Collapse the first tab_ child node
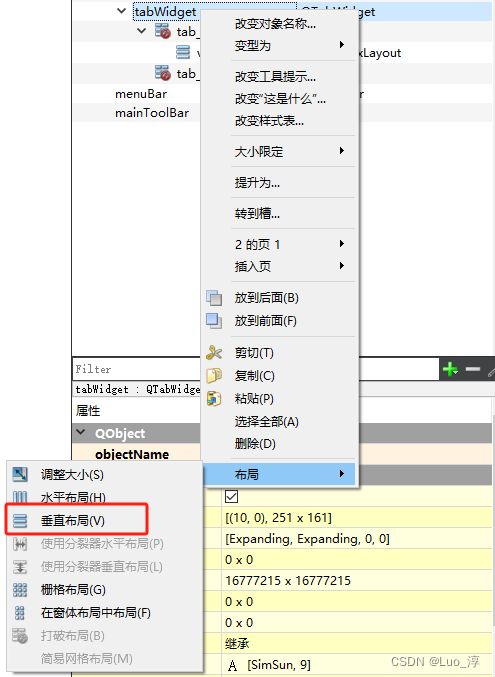The width and height of the screenshot is (495, 677). pos(141,31)
